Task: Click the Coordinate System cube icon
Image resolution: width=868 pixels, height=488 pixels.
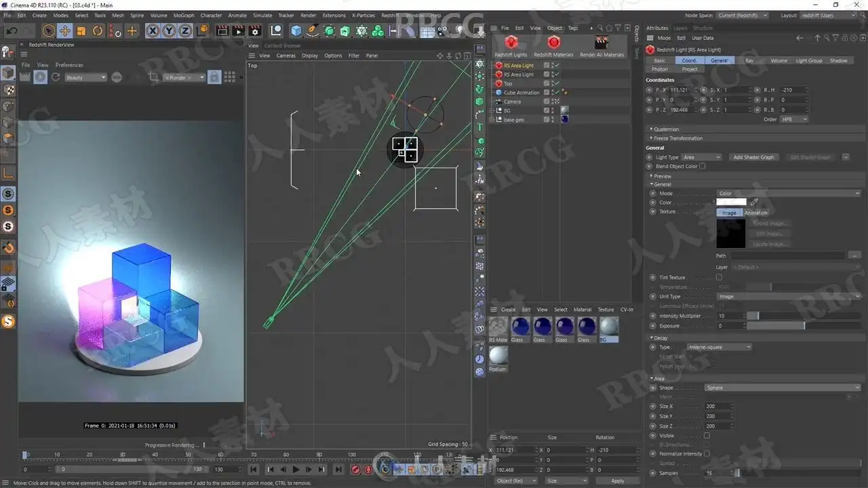Action: tap(201, 30)
